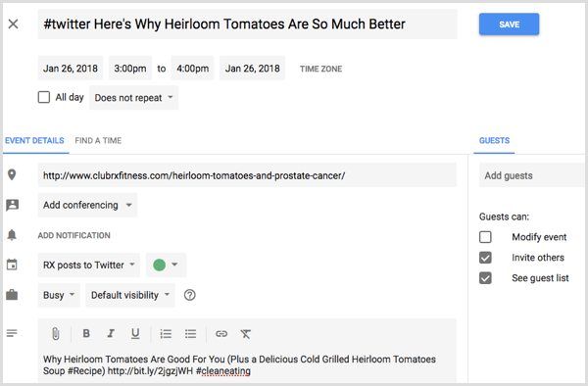Open the Does not repeat dropdown
Screen dimensions: 588x386
[133, 98]
